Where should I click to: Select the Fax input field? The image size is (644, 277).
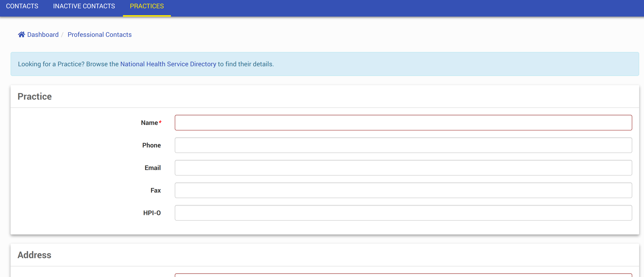[403, 190]
